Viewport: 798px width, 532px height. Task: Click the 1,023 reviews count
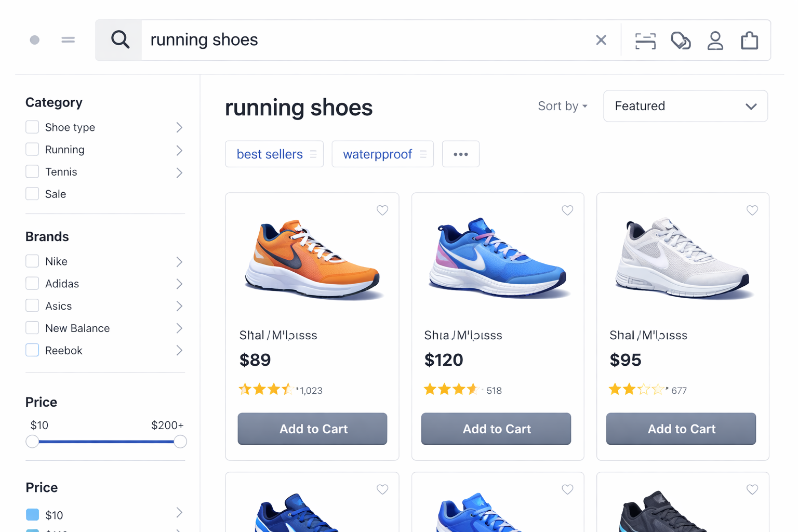(x=311, y=391)
